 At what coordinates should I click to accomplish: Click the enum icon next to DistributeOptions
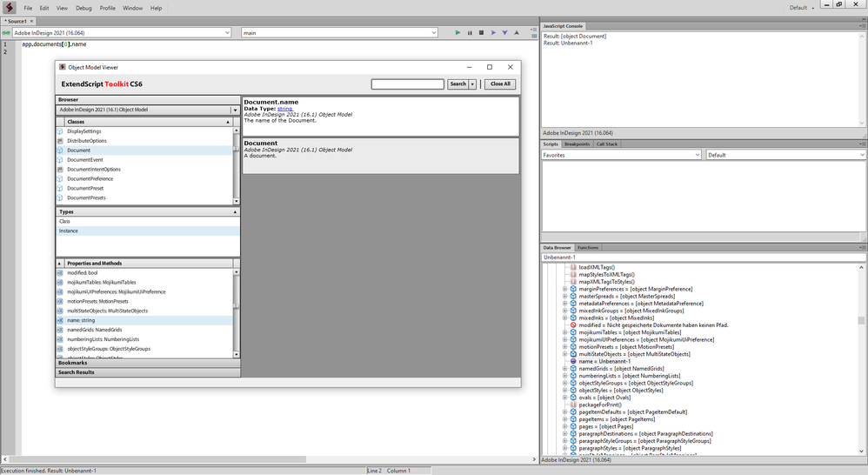(60, 141)
